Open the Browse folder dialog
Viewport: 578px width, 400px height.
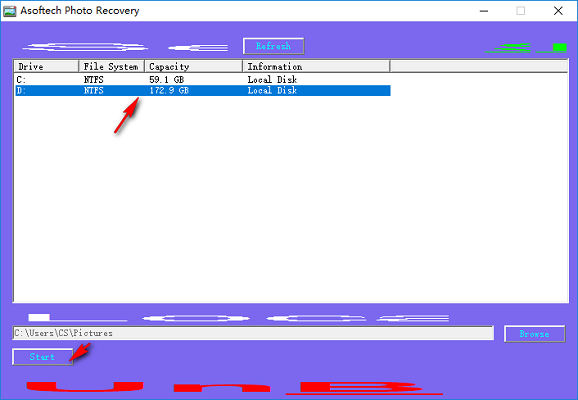coord(535,334)
